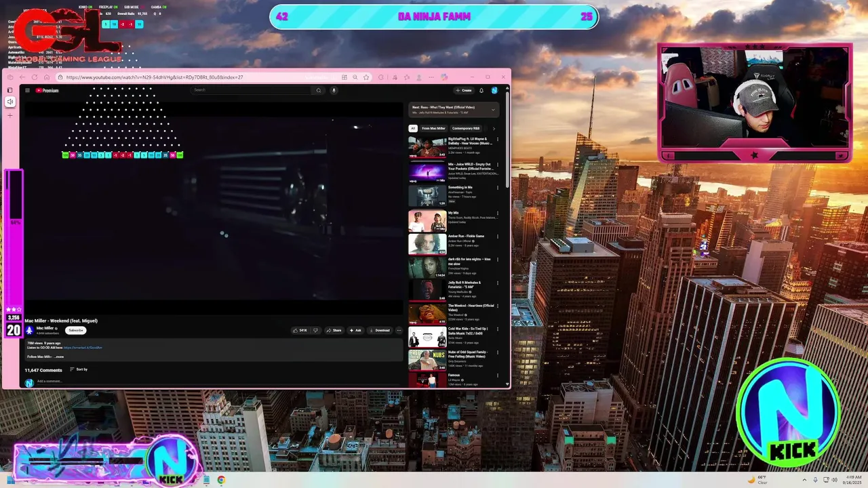Show hidden system tray icons chevron
Screen dimensions: 868x488
tap(804, 480)
